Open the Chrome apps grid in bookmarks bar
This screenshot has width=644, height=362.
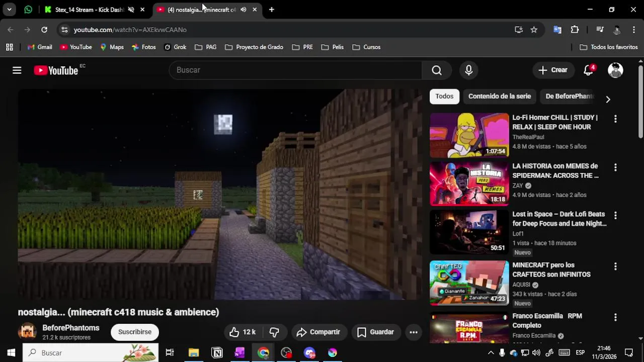[x=9, y=47]
